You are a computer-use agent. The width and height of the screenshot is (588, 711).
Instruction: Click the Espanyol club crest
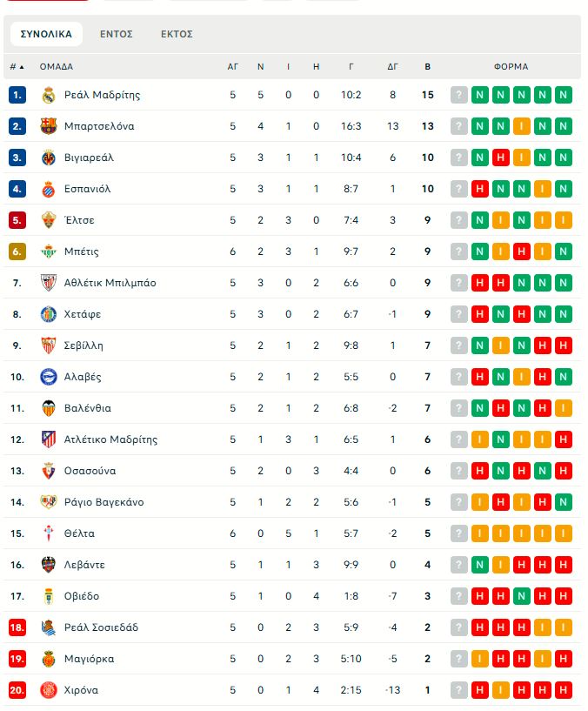(49, 189)
